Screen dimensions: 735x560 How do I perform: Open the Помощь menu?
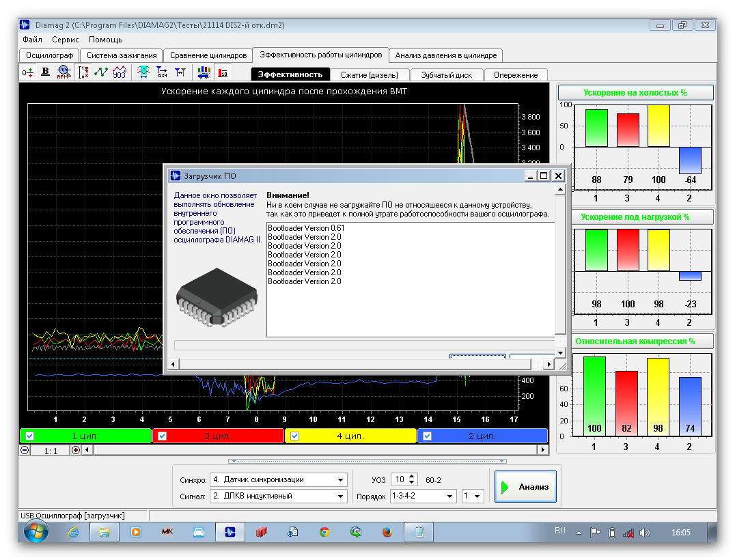105,40
